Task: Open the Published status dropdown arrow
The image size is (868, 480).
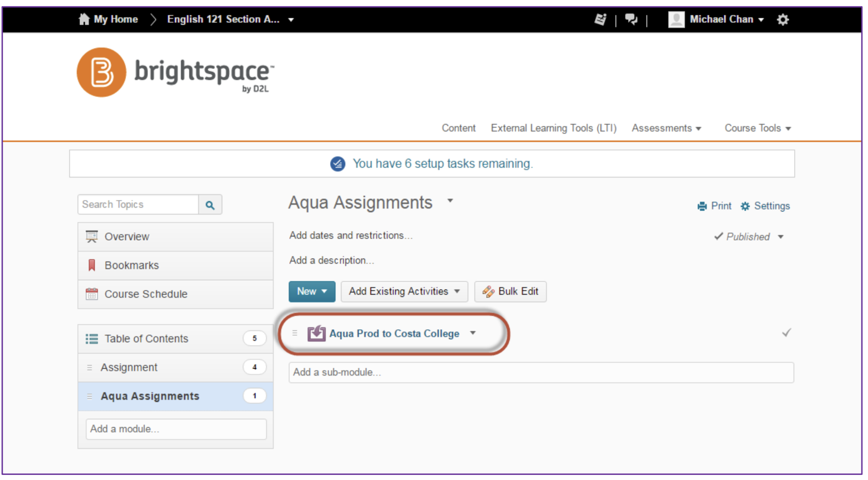Action: click(x=781, y=237)
